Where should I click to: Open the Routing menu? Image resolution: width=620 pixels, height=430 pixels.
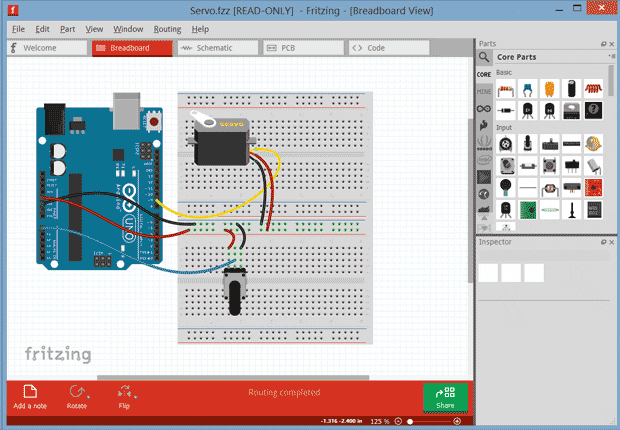(x=167, y=29)
